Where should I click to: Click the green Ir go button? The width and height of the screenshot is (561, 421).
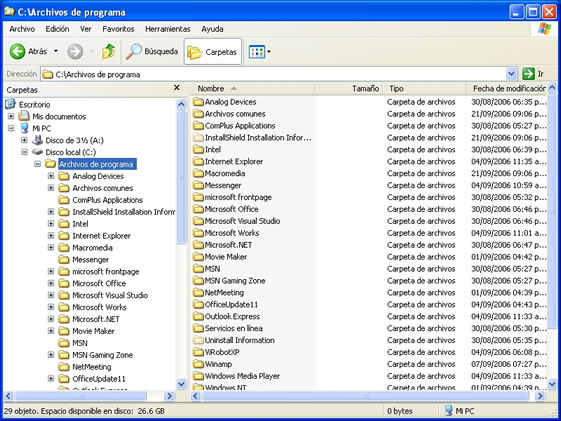pyautogui.click(x=528, y=74)
